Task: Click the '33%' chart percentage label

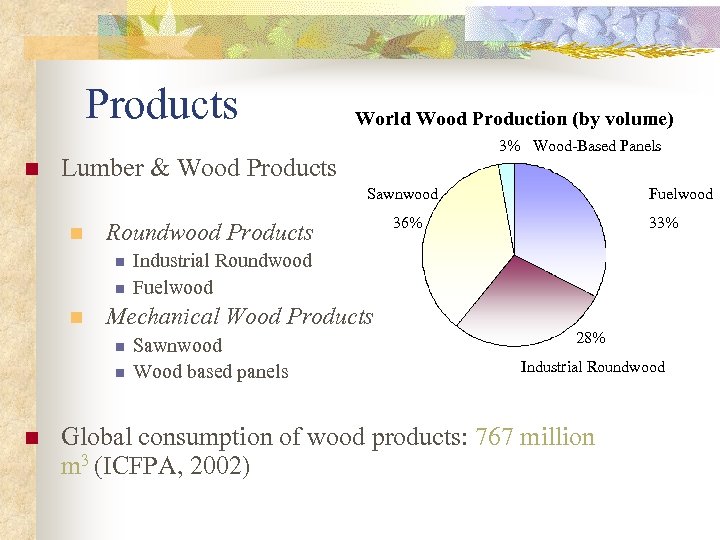Action: 664,223
